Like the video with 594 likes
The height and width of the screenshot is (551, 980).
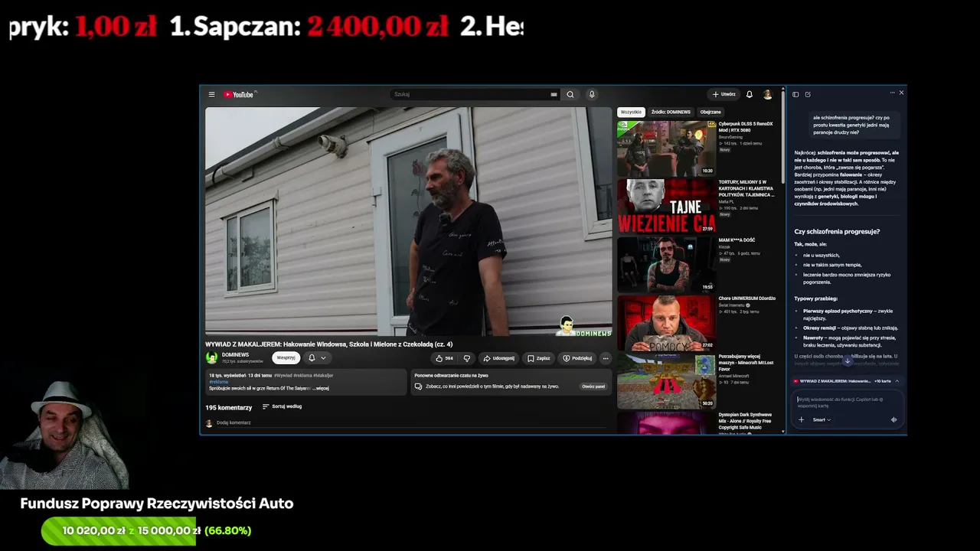coord(444,358)
